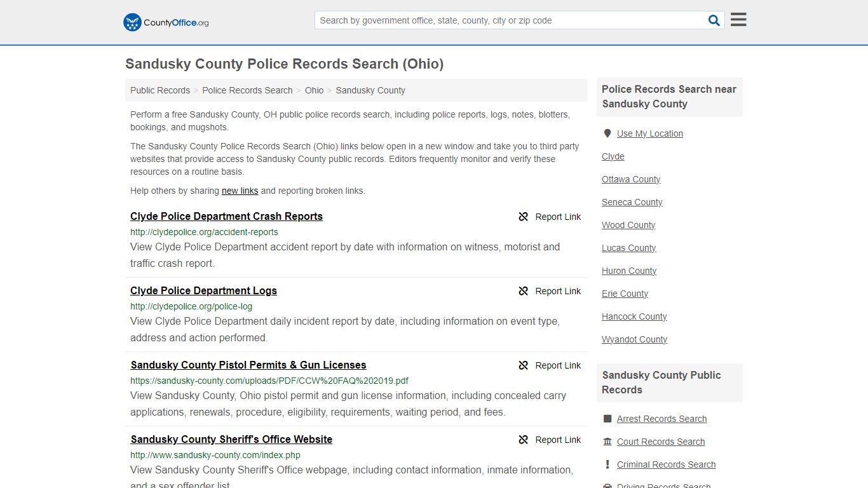868x488 pixels.
Task: Click the Sandusky County Public Records heading
Action: 661,383
